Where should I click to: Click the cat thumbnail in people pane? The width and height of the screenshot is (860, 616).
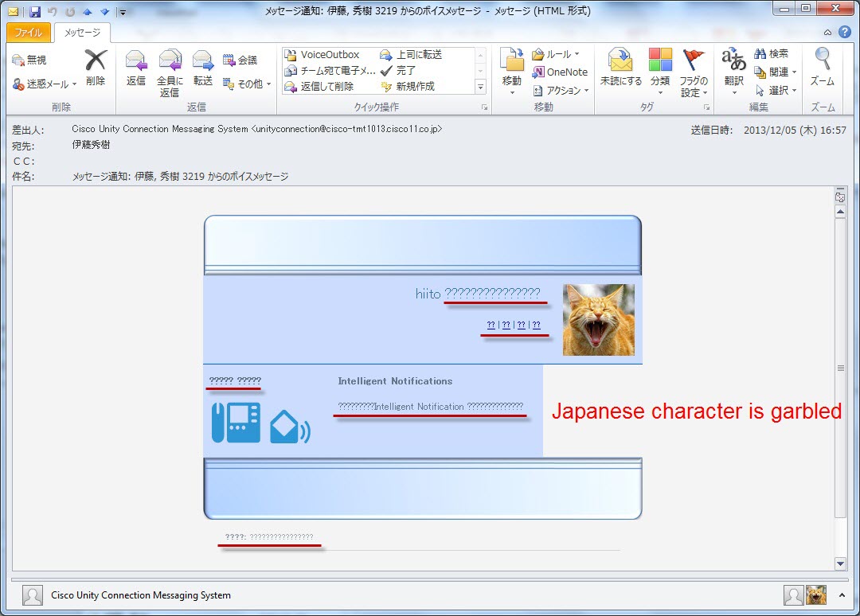tap(816, 595)
